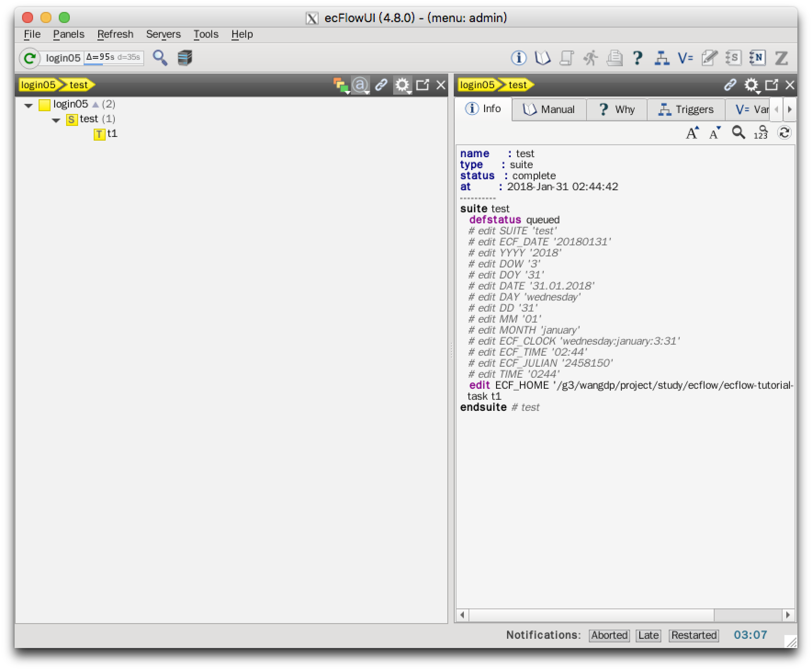Screen dimensions: 812x670
Task: Click the Aborted notification button
Action: [609, 635]
